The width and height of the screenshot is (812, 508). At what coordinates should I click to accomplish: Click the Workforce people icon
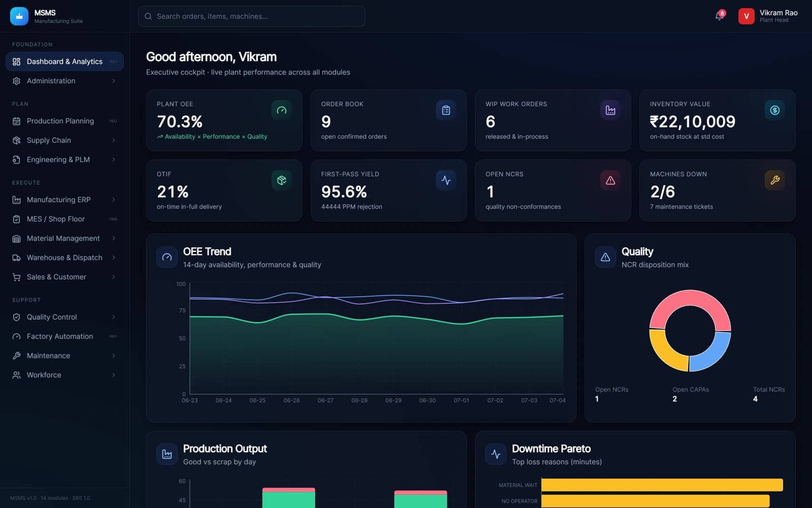click(16, 375)
